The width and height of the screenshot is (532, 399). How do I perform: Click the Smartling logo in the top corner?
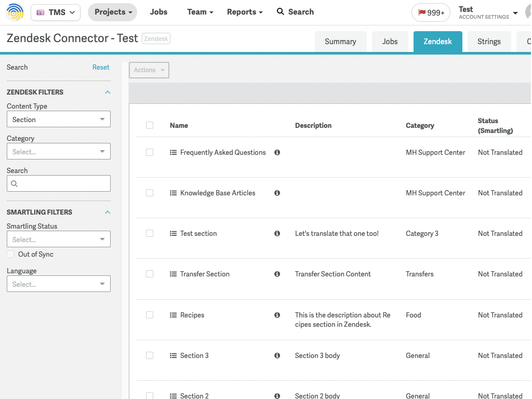(x=14, y=11)
